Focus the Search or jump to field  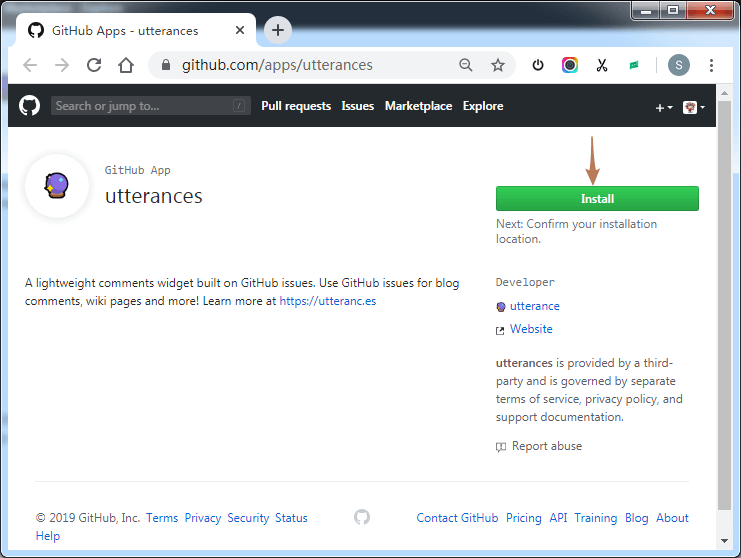151,106
